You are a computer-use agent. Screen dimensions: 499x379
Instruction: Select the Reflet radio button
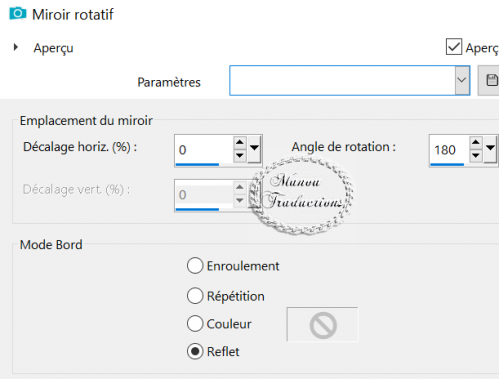pyautogui.click(x=195, y=351)
